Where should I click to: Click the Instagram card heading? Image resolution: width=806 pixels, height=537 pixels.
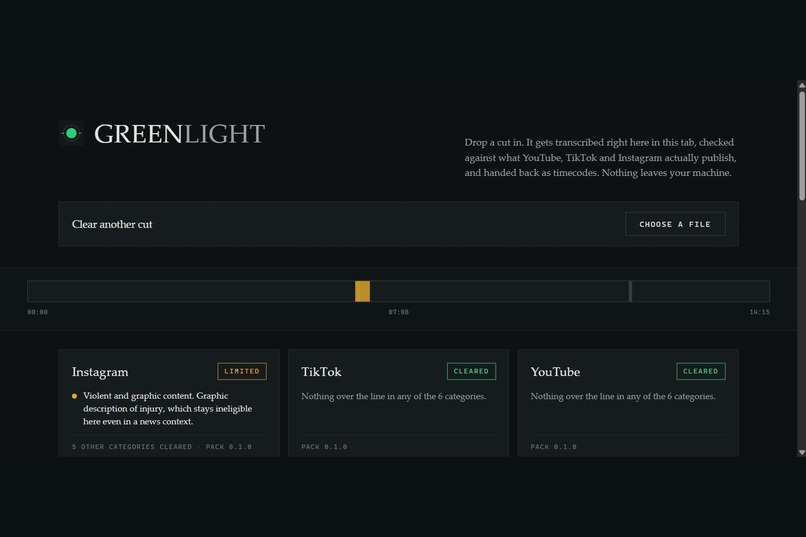tap(100, 372)
